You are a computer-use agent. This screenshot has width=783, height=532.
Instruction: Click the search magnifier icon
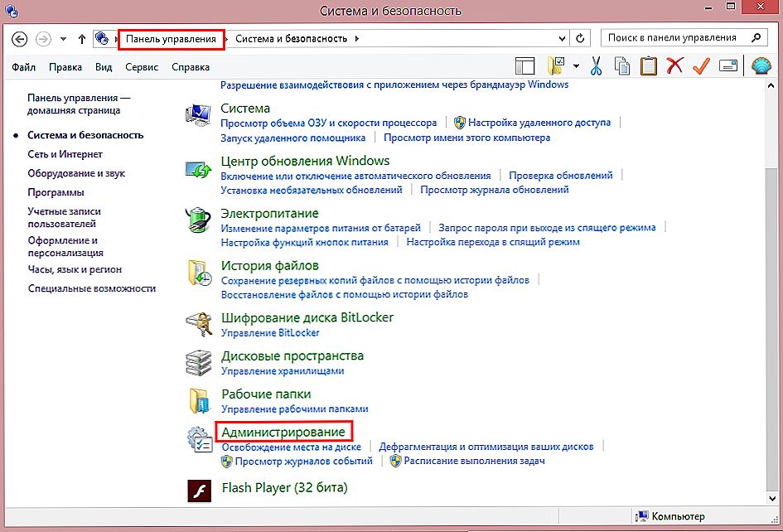(756, 37)
